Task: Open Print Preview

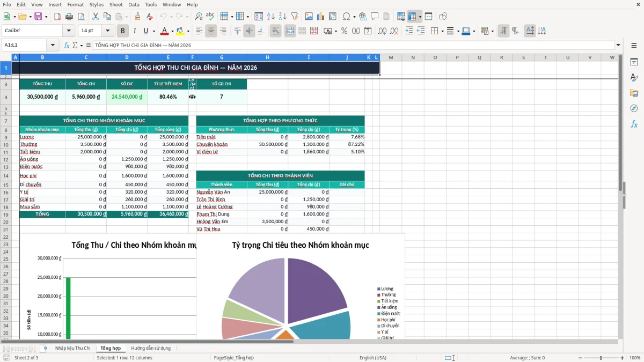Action: click(x=80, y=17)
